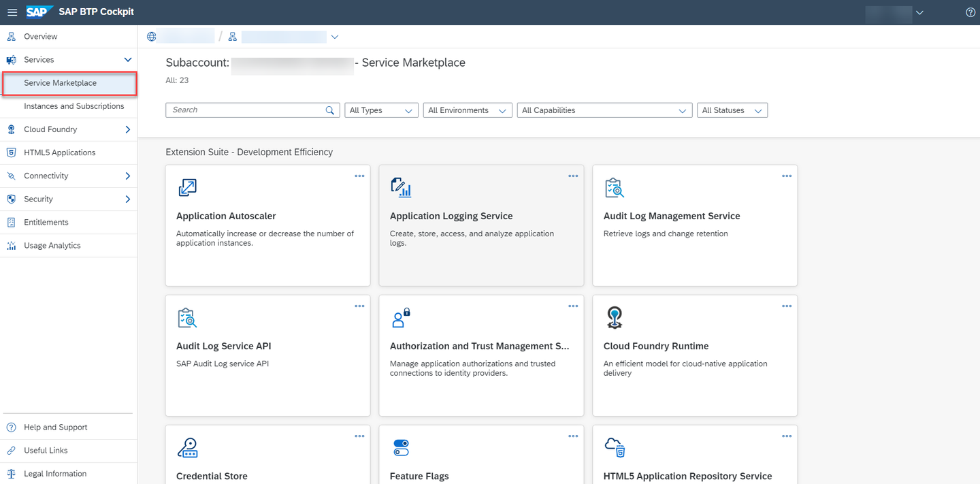
Task: Open Useful Links entry
Action: tap(68, 451)
